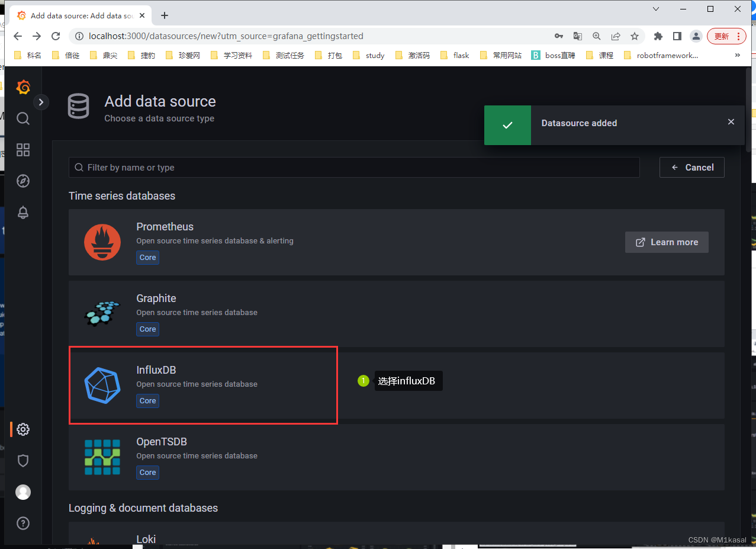The height and width of the screenshot is (549, 756).
Task: Dismiss the Datasource added notification
Action: [x=731, y=122]
